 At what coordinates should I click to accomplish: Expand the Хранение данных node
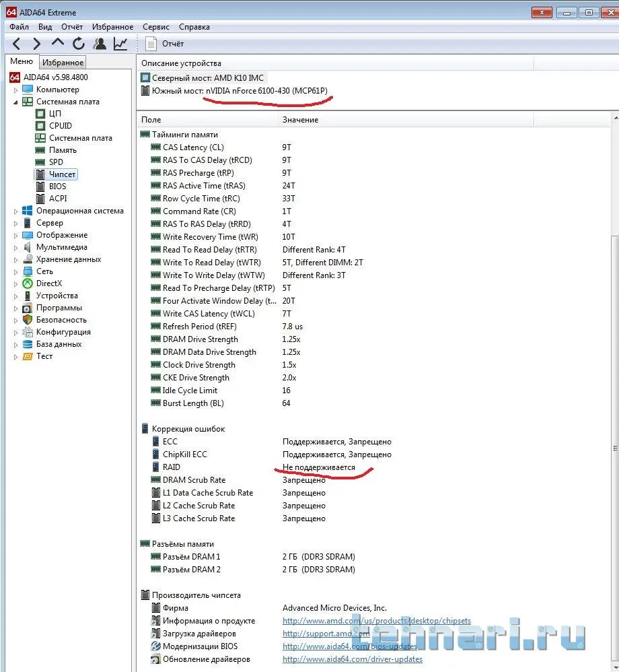click(16, 260)
